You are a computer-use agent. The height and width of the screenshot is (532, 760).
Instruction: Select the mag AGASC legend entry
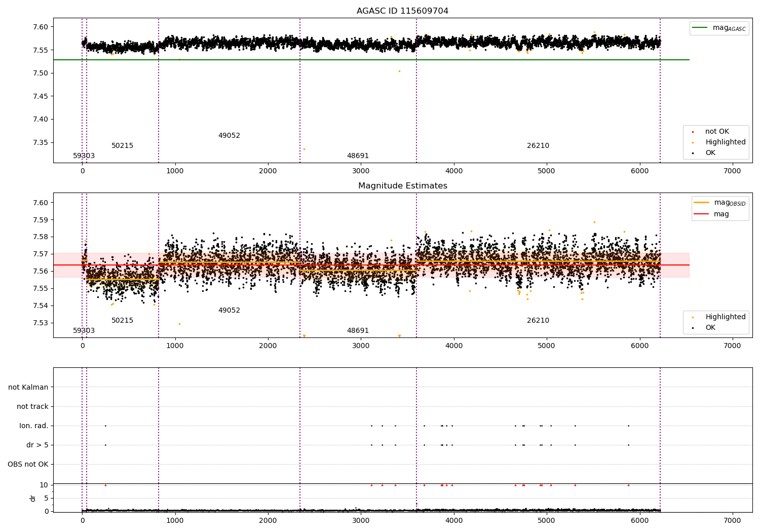click(x=719, y=28)
